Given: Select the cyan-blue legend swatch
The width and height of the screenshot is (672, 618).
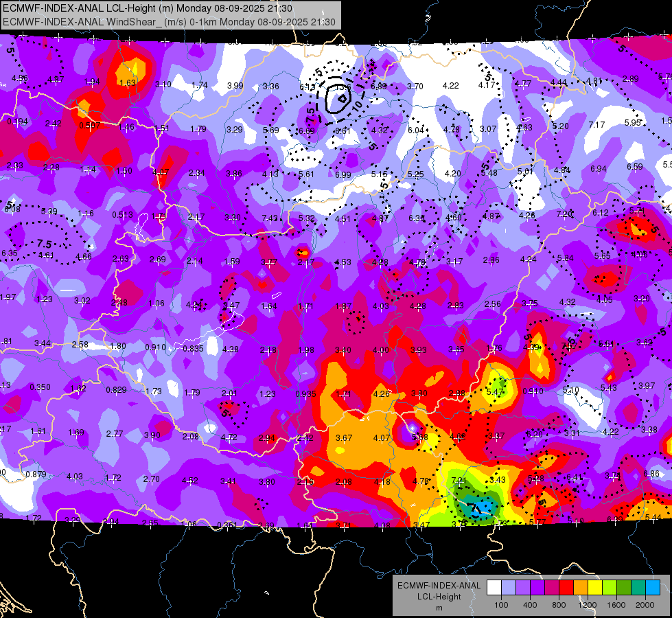Looking at the screenshot, I should (x=653, y=588).
